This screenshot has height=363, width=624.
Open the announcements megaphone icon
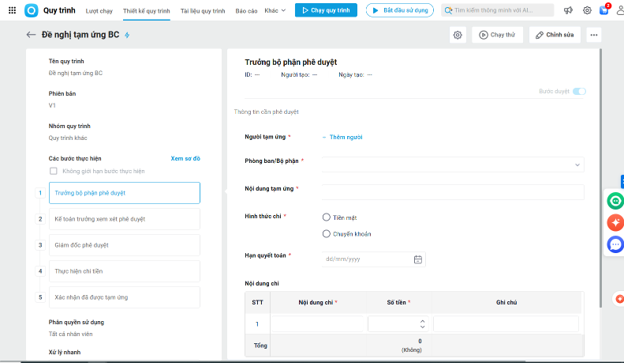coord(568,10)
